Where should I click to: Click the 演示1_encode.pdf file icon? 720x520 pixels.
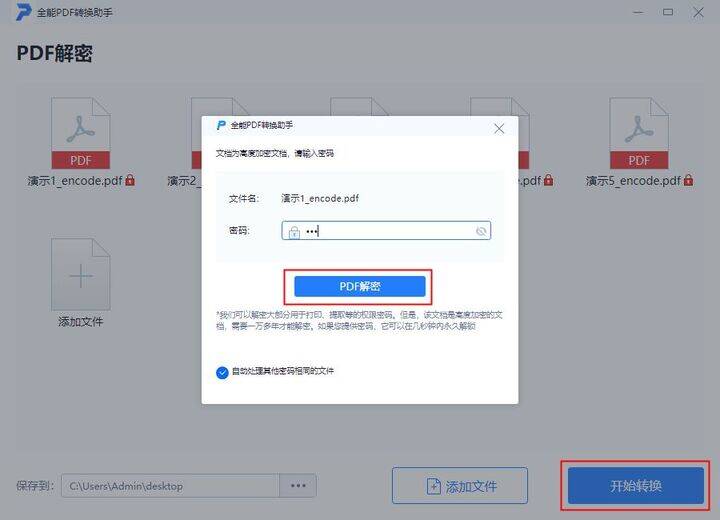click(80, 133)
